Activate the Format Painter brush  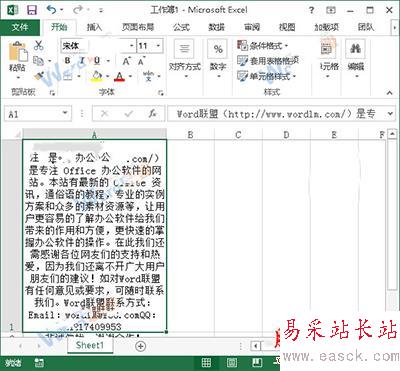pos(39,76)
